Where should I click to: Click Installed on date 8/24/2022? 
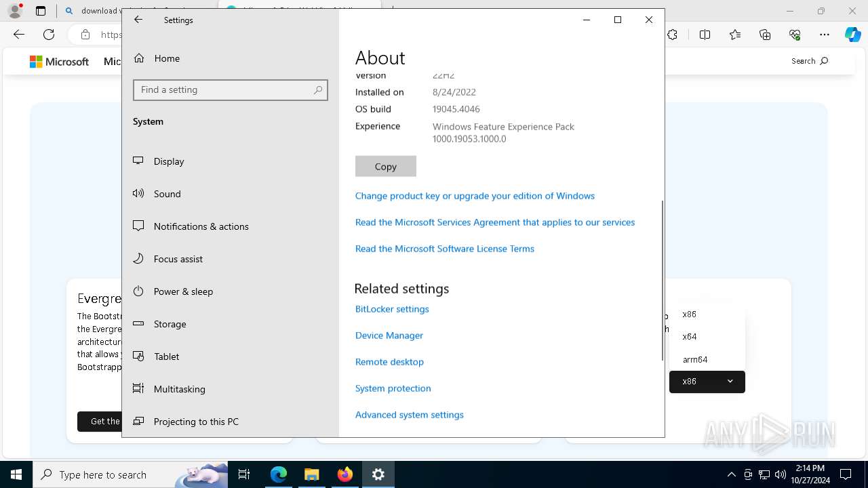454,92
